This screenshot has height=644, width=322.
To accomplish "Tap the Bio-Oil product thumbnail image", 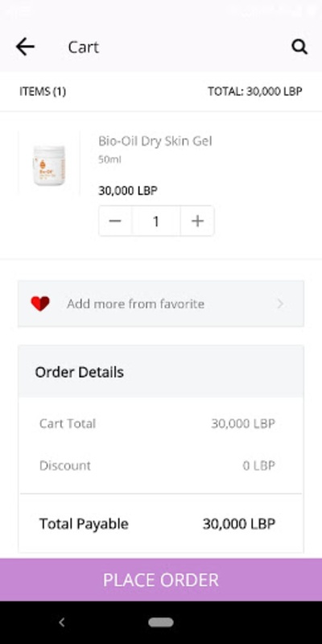I will click(x=49, y=165).
